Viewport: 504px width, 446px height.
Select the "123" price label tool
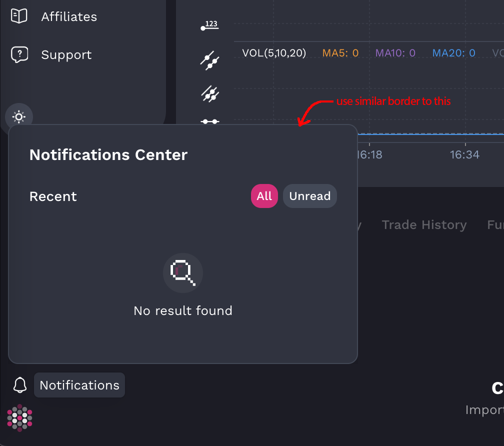[209, 24]
